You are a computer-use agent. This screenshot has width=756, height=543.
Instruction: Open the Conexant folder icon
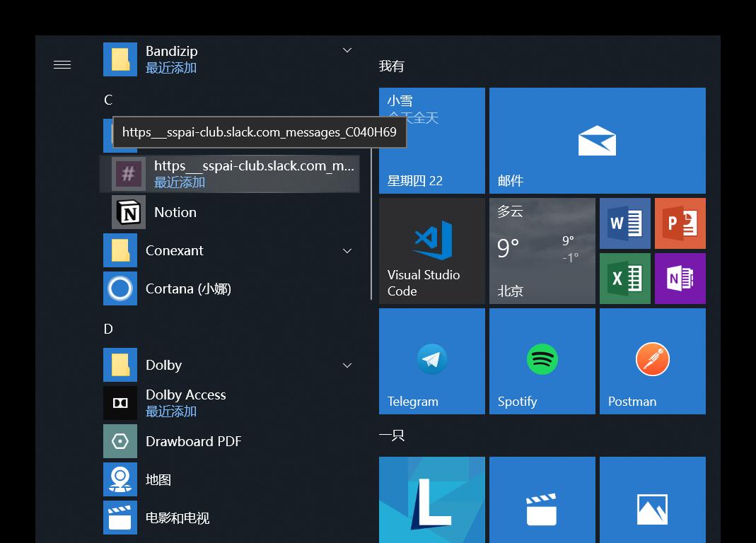pyautogui.click(x=120, y=250)
